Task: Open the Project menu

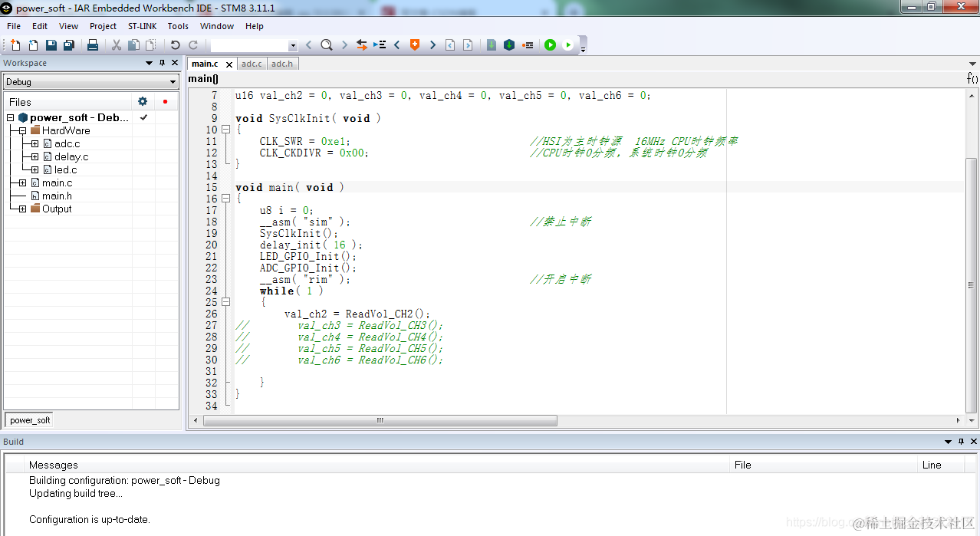Action: tap(103, 26)
